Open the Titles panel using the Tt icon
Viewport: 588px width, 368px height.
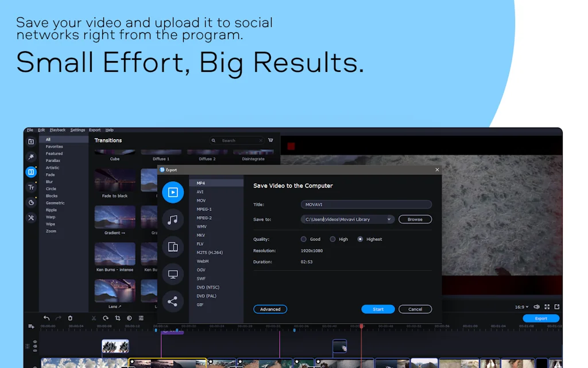pos(31,188)
